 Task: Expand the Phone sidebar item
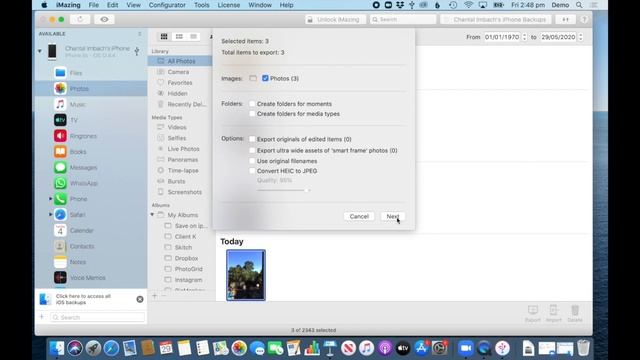(51, 199)
